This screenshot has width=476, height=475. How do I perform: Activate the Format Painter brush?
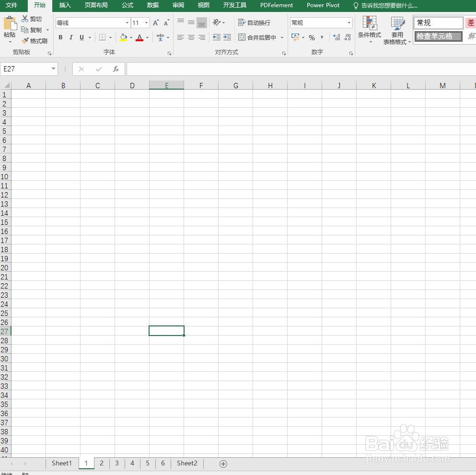tap(25, 41)
